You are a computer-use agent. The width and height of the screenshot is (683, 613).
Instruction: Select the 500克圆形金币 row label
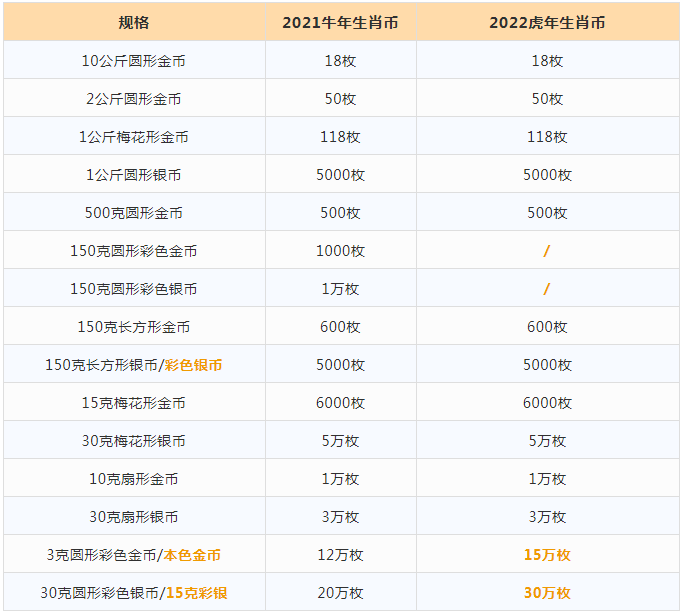(x=134, y=213)
